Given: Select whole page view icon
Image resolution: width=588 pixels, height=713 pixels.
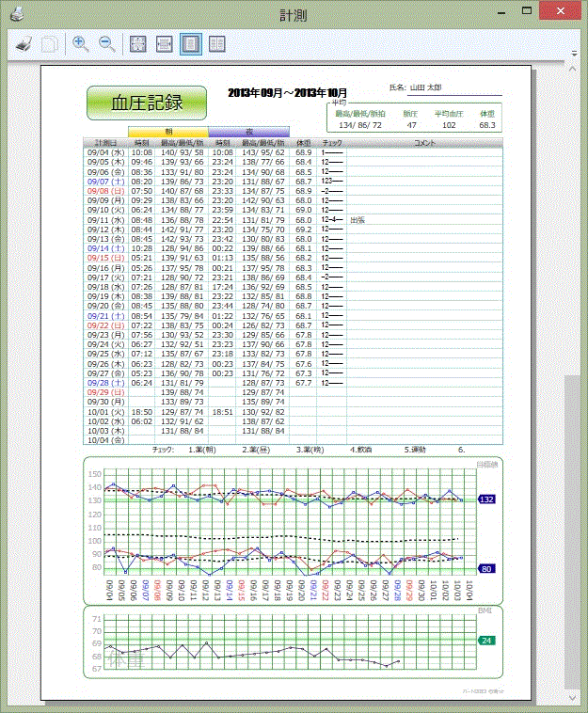Looking at the screenshot, I should pyautogui.click(x=191, y=44).
